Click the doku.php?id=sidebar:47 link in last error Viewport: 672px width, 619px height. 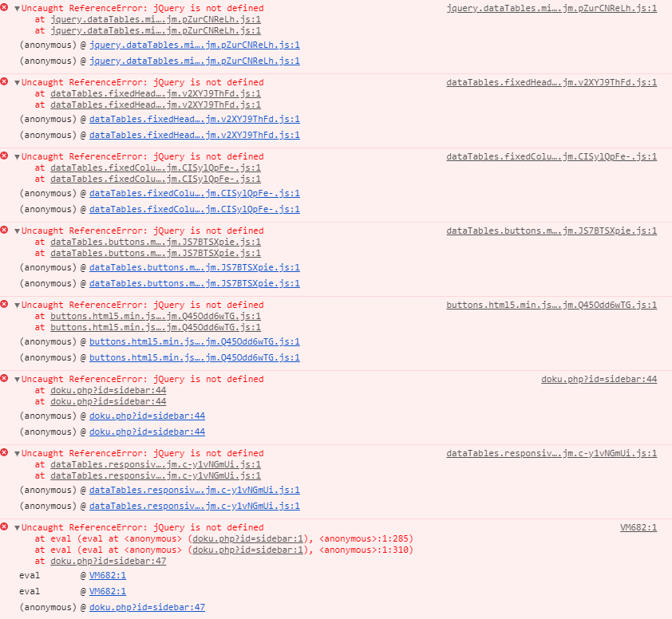click(147, 606)
